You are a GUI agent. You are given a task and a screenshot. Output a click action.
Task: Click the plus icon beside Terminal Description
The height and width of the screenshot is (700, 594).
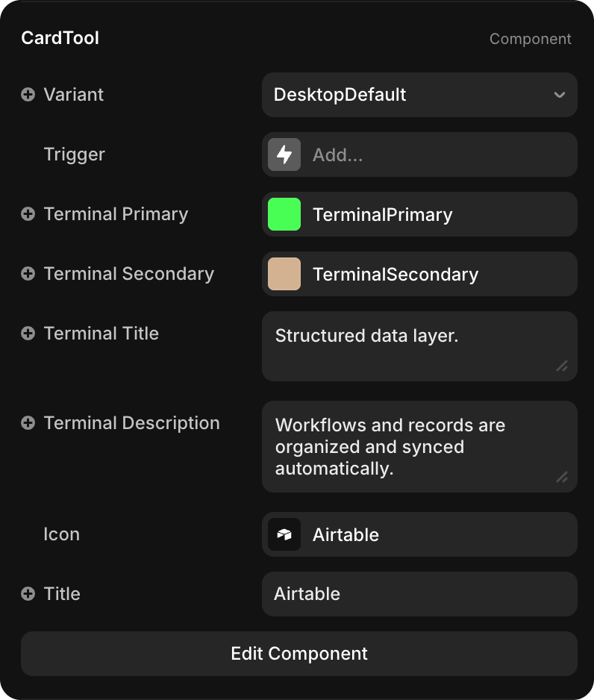pyautogui.click(x=28, y=423)
